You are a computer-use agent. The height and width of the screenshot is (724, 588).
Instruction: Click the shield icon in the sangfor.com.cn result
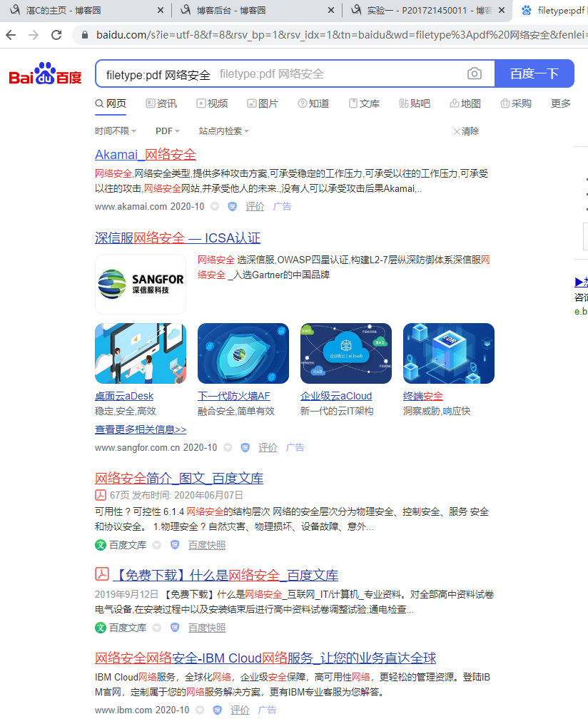[x=245, y=447]
